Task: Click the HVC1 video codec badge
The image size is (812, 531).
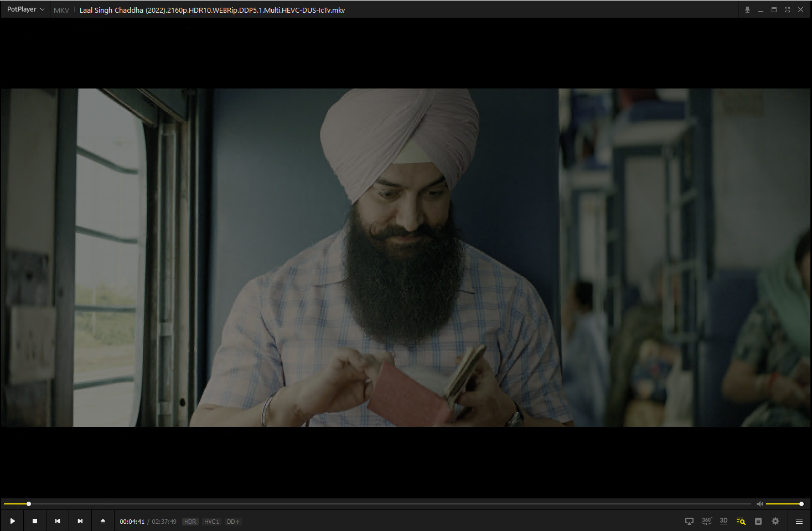Action: click(x=211, y=522)
